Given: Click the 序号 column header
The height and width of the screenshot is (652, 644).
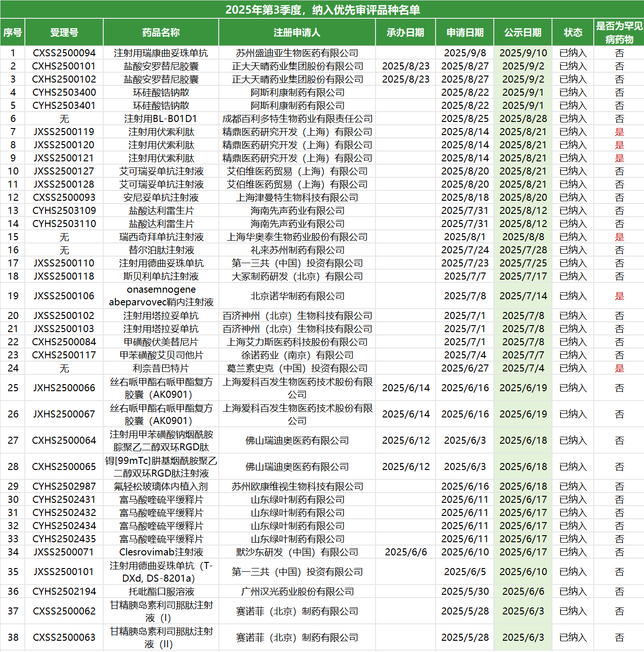Looking at the screenshot, I should [x=13, y=32].
